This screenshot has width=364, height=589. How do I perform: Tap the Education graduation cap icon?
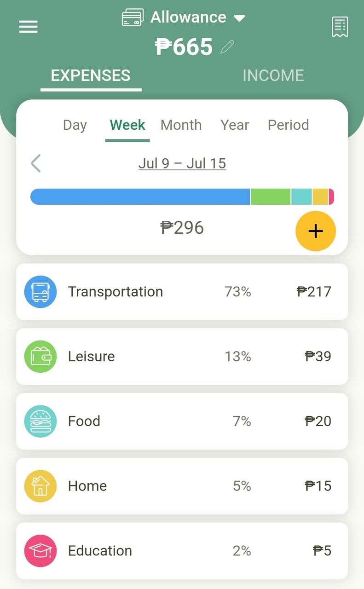click(40, 551)
